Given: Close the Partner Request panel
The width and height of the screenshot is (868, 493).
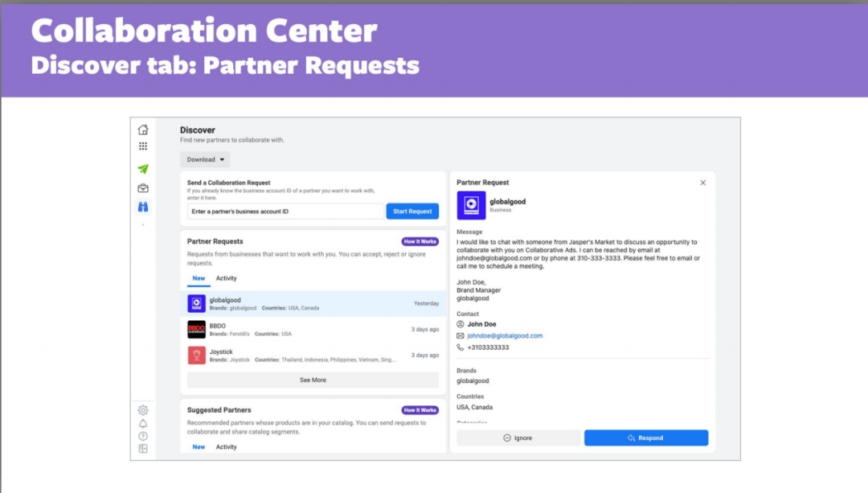Looking at the screenshot, I should pyautogui.click(x=703, y=183).
